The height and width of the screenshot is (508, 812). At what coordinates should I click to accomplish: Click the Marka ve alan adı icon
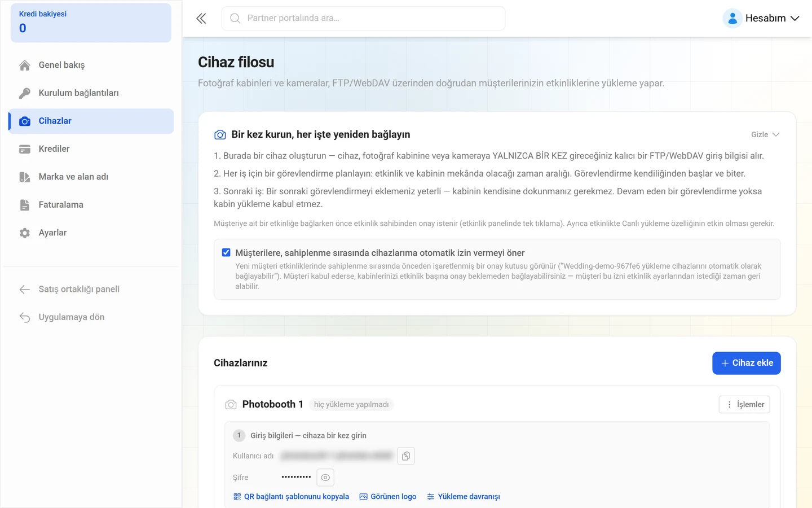(25, 177)
